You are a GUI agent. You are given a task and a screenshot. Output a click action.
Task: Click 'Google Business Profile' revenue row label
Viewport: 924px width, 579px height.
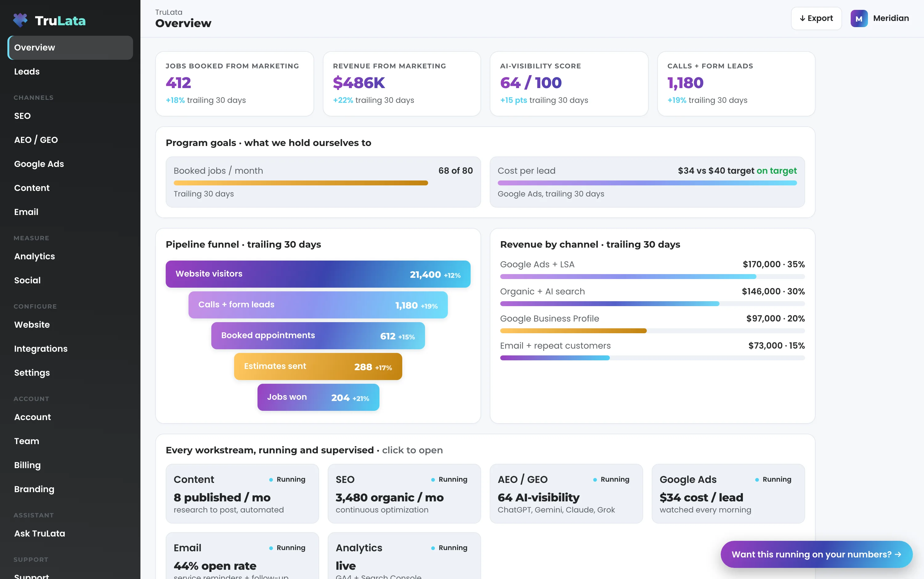[x=549, y=318]
